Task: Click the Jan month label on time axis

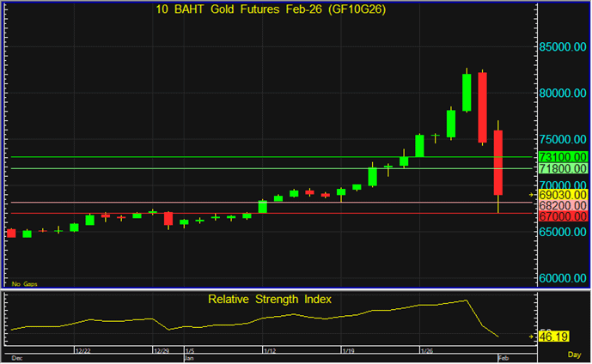Action: click(189, 357)
